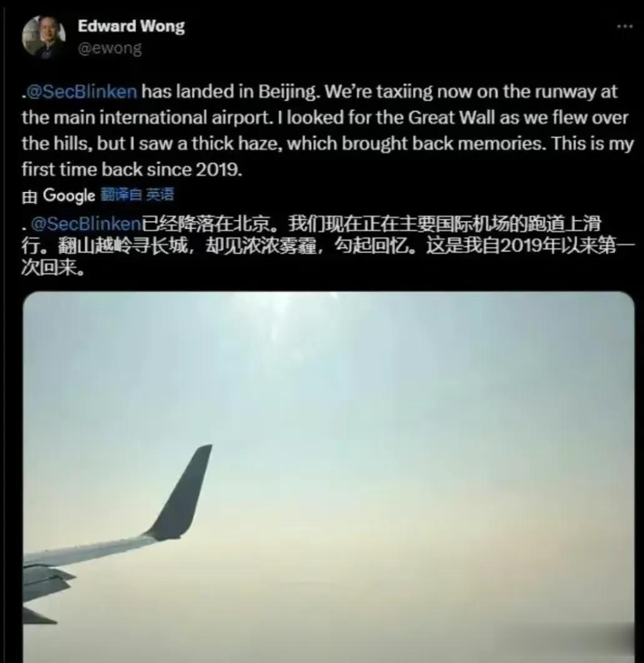
Task: Open the three-dot more options menu
Action: tap(625, 26)
